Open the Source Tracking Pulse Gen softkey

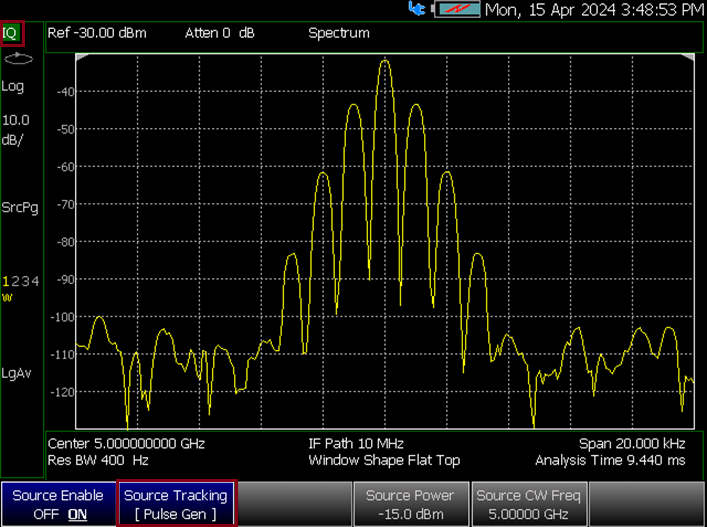click(x=176, y=504)
